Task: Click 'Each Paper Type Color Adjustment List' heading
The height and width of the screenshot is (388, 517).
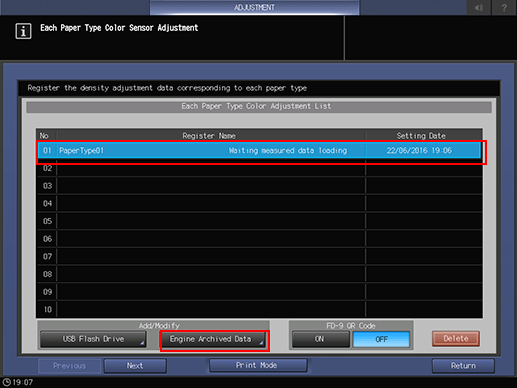Action: 256,106
